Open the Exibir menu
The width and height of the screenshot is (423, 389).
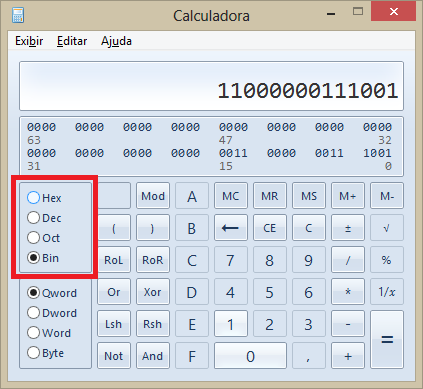click(29, 41)
